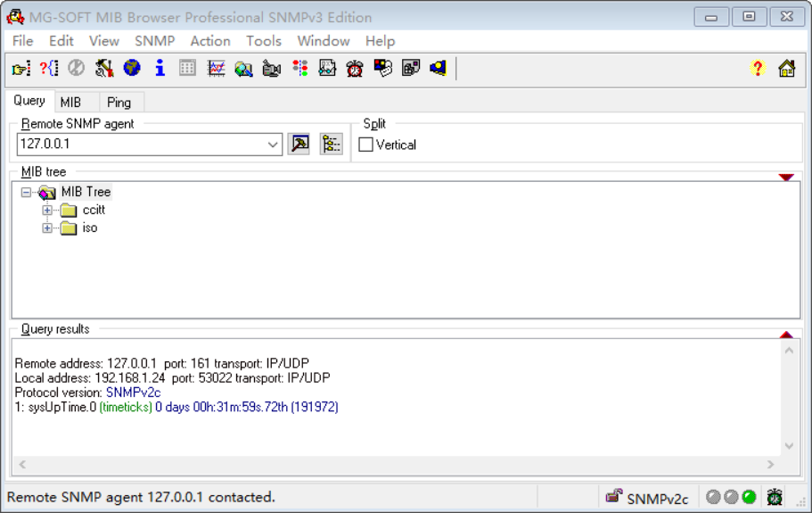Screen dimensions: 812x513
Task: Open the SNMP menu
Action: (155, 41)
